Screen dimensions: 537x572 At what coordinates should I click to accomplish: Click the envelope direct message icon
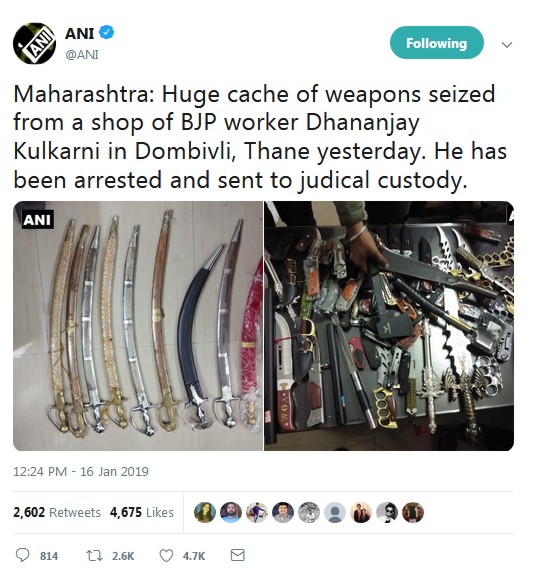tap(237, 555)
